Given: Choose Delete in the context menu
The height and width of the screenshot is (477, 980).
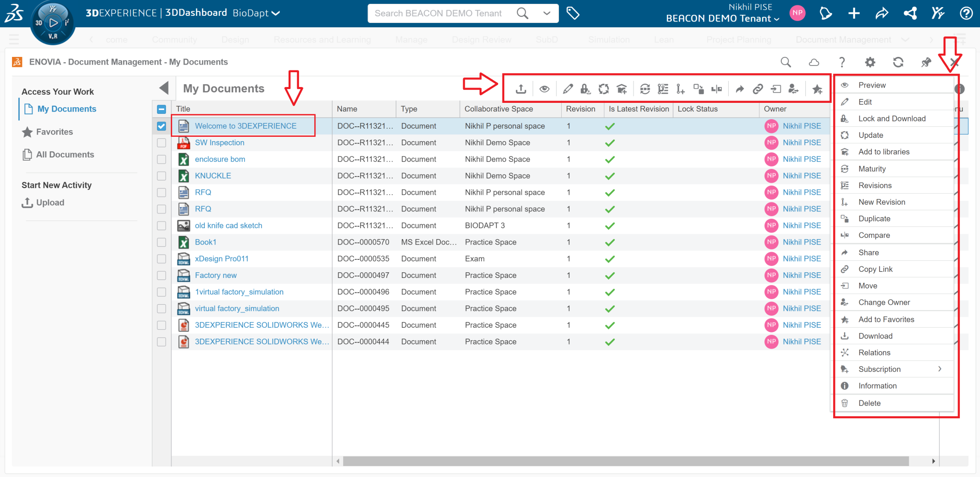Looking at the screenshot, I should pos(892,403).
